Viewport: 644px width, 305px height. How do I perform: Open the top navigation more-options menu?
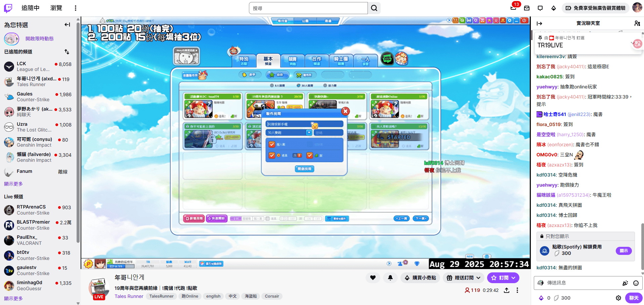pyautogui.click(x=76, y=8)
